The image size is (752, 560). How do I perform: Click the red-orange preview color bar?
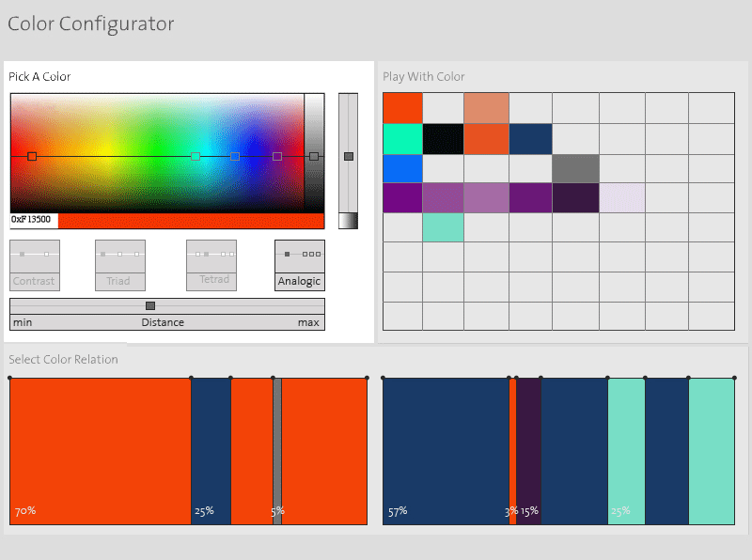tap(191, 221)
